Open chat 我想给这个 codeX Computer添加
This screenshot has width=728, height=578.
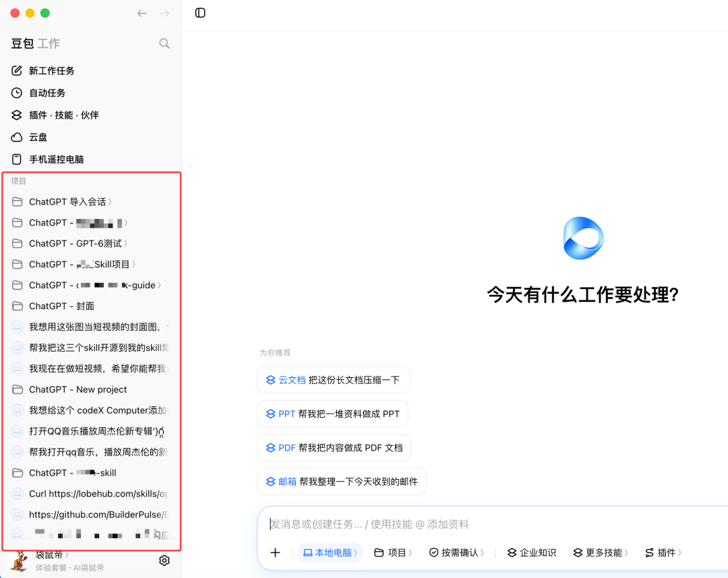tap(90, 410)
